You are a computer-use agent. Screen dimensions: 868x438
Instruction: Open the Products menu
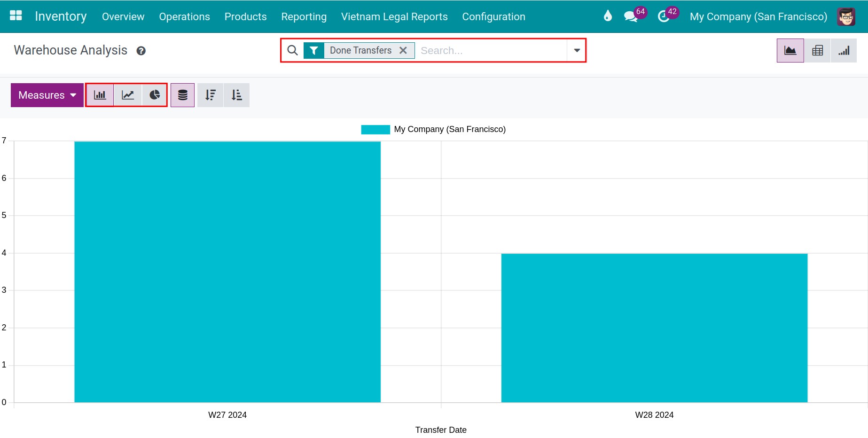tap(245, 16)
